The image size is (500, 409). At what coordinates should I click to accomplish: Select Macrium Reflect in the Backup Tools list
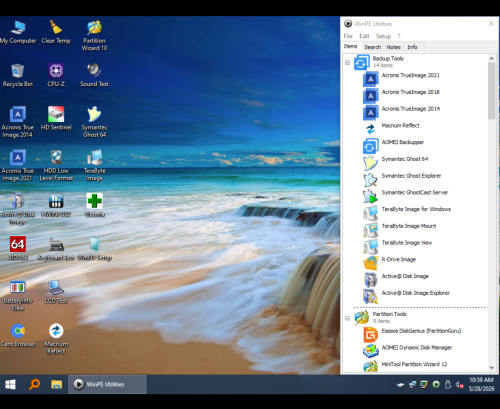pyautogui.click(x=400, y=126)
